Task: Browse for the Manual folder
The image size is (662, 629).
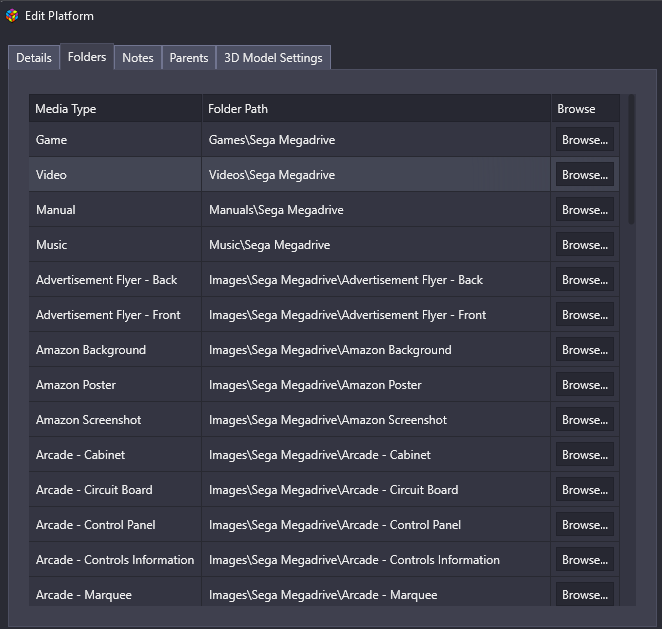Action: 585,209
